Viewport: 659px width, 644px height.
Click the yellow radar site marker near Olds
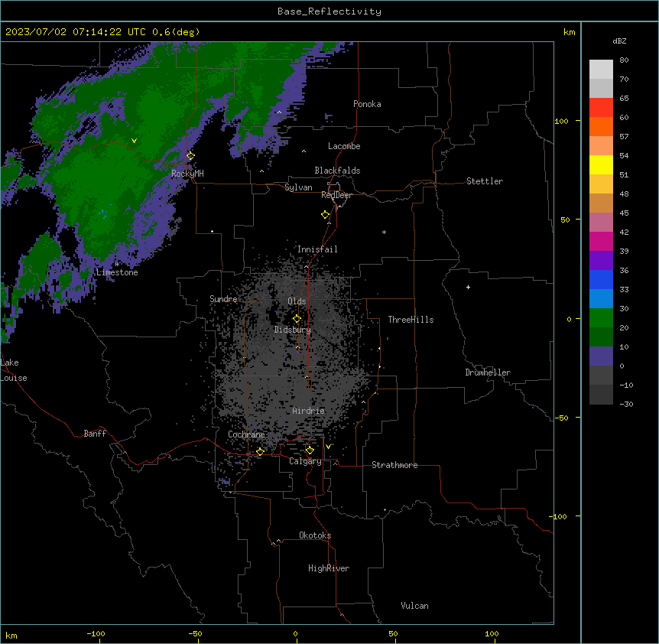(297, 319)
